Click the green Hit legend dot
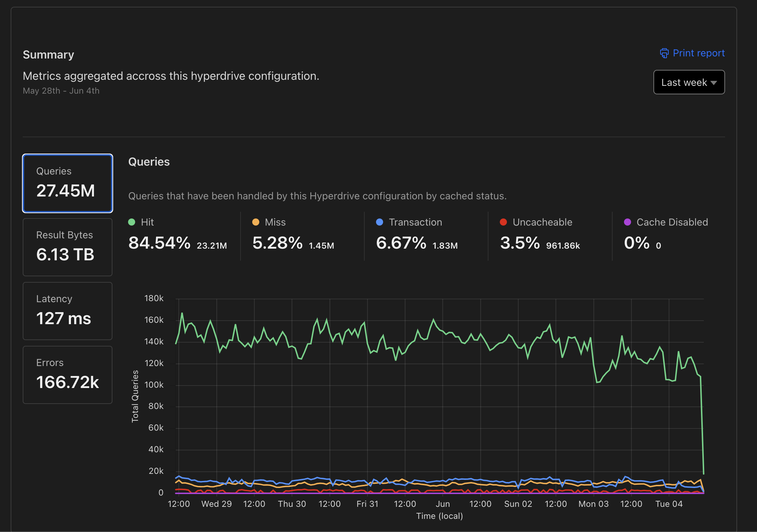The width and height of the screenshot is (757, 532). point(132,222)
